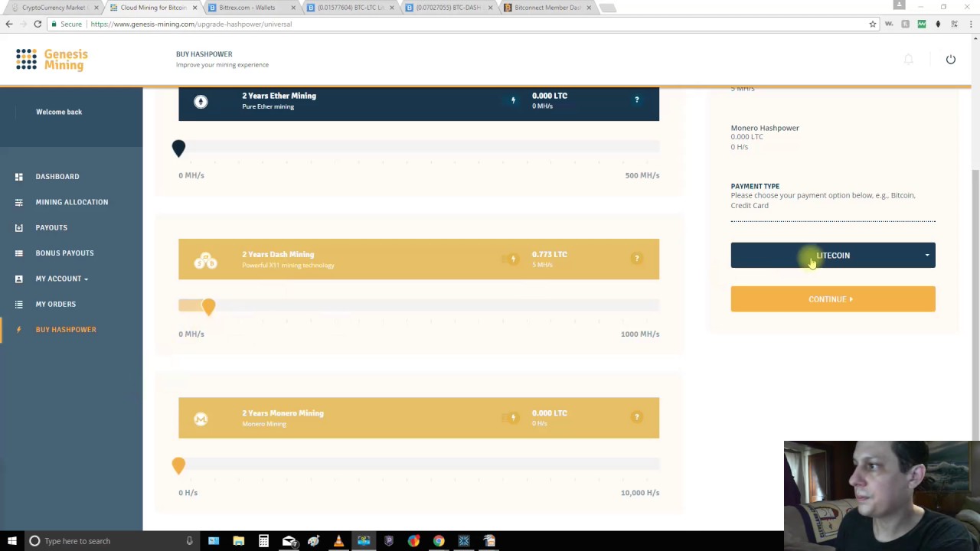This screenshot has height=551, width=980.
Task: Switch to the Bitconnect Member Dashboard tab
Action: coord(547,8)
